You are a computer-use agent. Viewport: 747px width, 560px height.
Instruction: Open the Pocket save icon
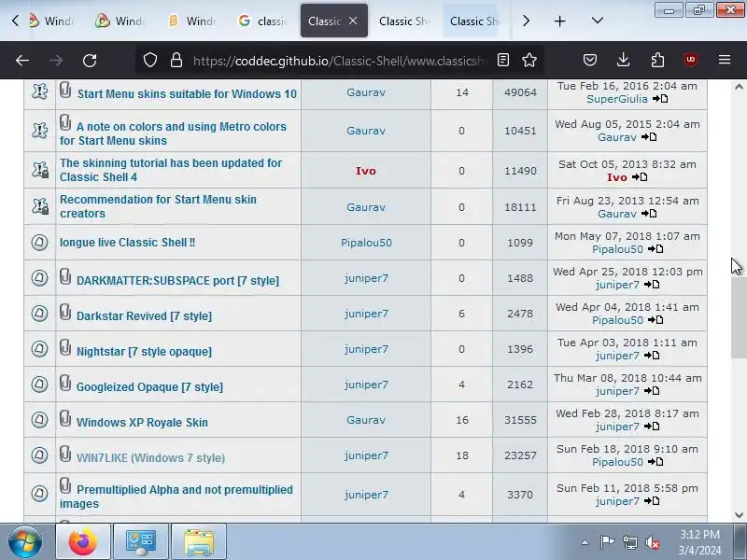pos(590,60)
